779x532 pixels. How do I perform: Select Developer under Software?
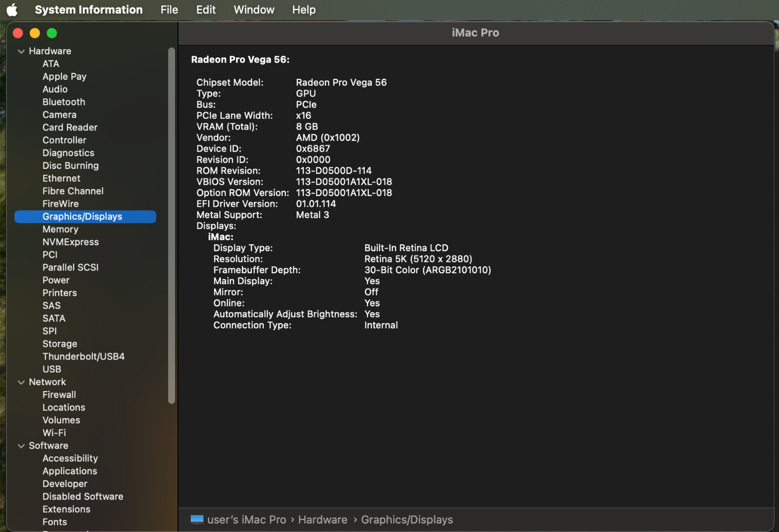point(65,484)
